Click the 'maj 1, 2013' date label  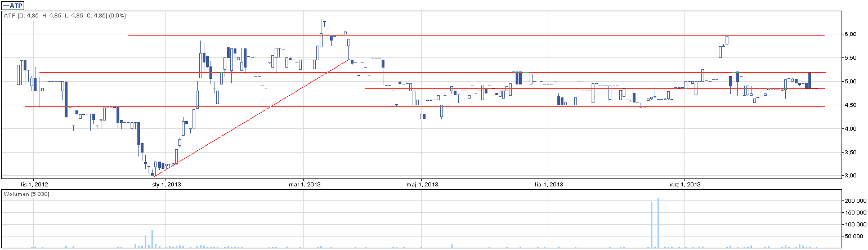[422, 184]
